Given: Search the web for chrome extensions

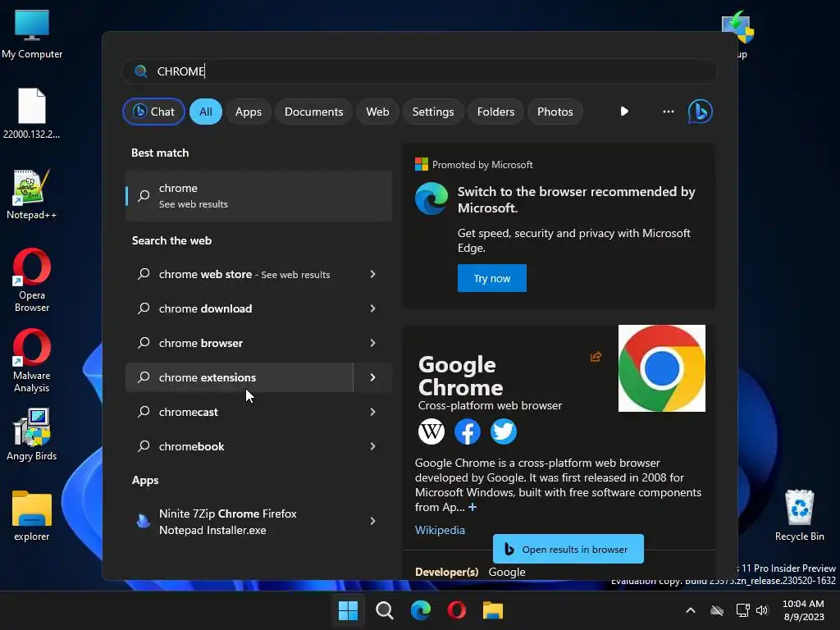Looking at the screenshot, I should 240,377.
